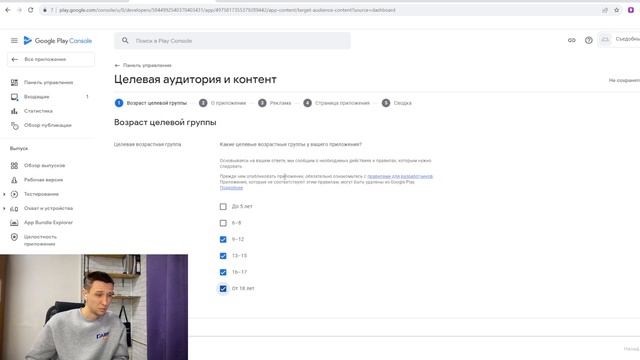The height and width of the screenshot is (360, 640).
Task: Click the Статистика bar chart icon
Action: [14, 111]
